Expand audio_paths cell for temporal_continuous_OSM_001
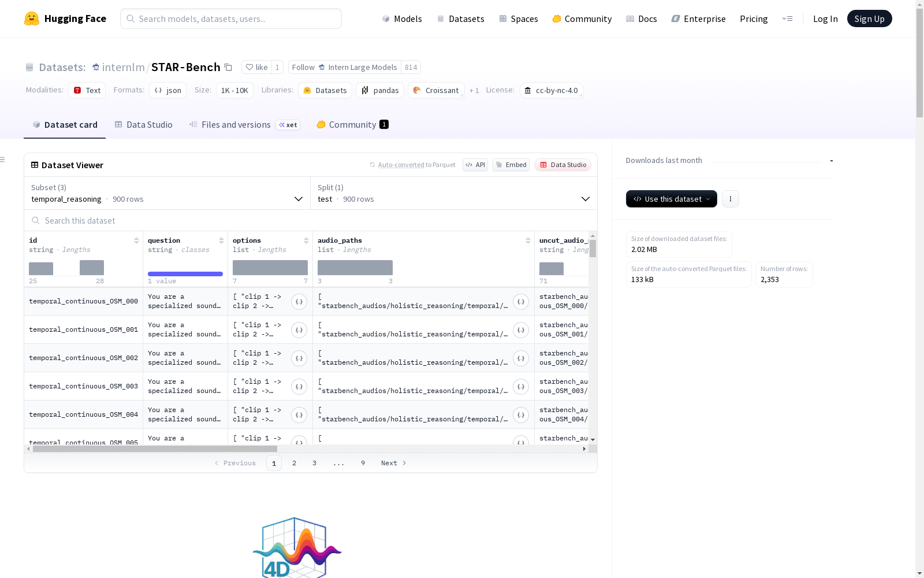The height and width of the screenshot is (578, 924). point(521,330)
